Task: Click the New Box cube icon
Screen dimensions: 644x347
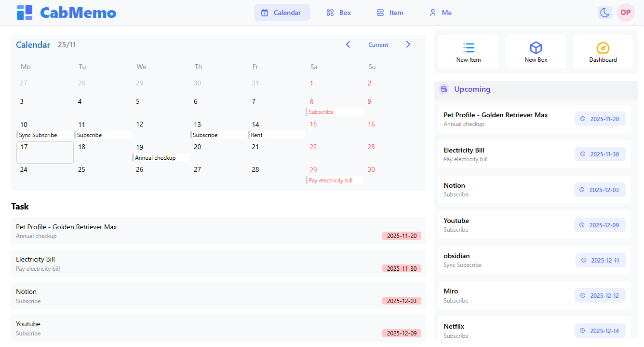Action: [536, 48]
